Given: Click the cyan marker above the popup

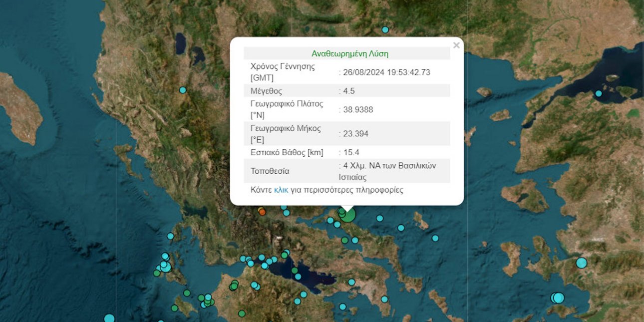Looking at the screenshot, I should (x=385, y=30).
